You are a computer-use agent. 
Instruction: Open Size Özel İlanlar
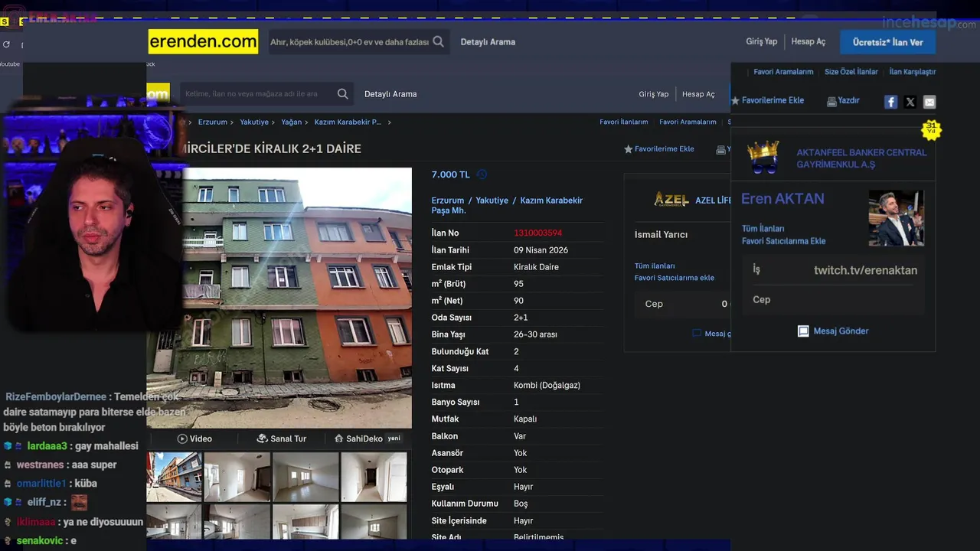pyautogui.click(x=851, y=72)
